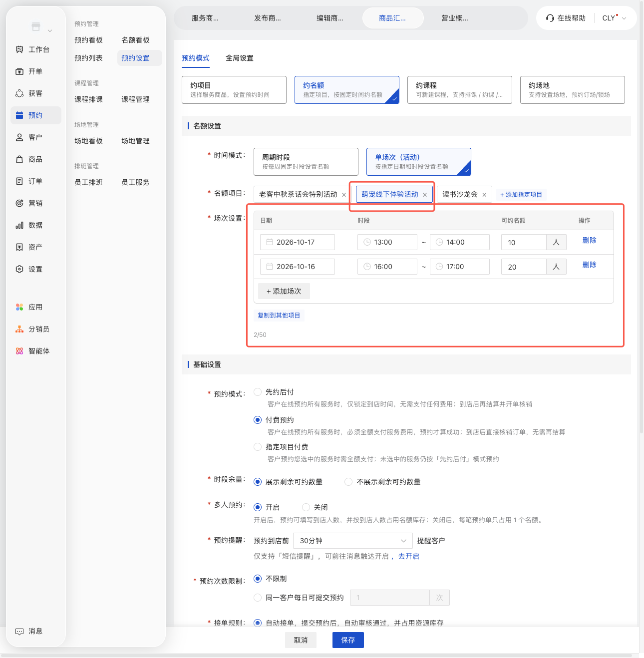Image resolution: width=644 pixels, height=658 pixels.
Task: Switch to the 服务商... top tab
Action: click(205, 18)
